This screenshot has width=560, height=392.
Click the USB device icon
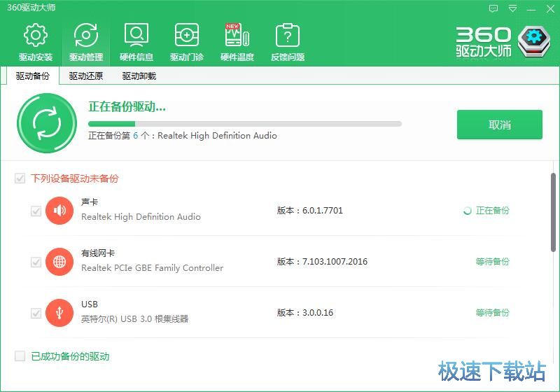[x=59, y=313]
